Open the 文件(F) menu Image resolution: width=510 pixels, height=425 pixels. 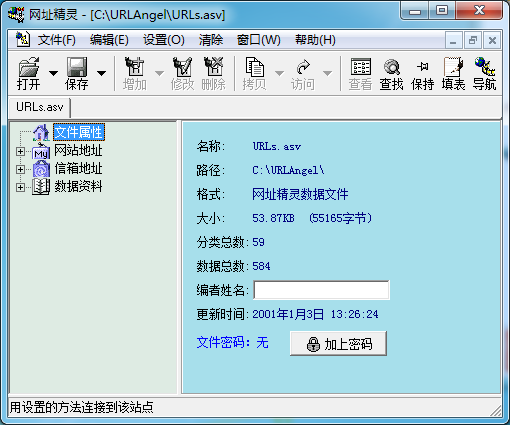(57, 40)
